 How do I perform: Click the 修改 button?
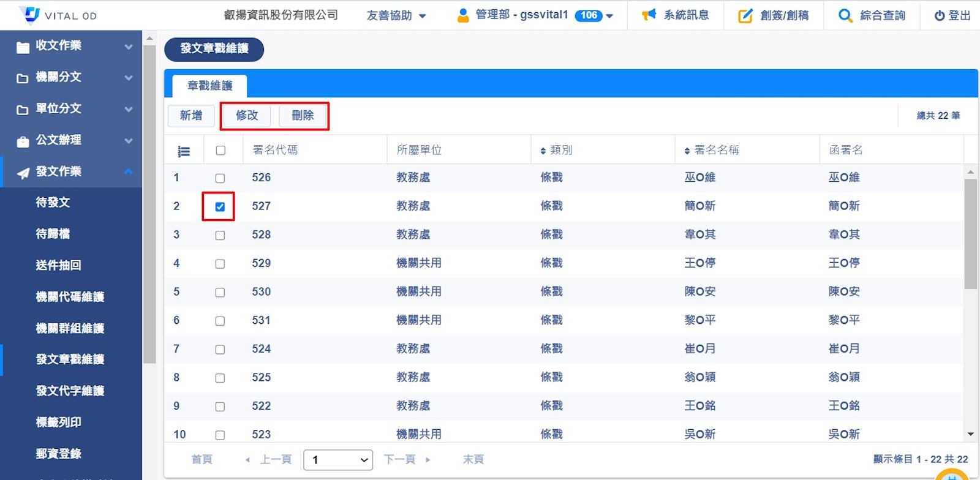[247, 116]
